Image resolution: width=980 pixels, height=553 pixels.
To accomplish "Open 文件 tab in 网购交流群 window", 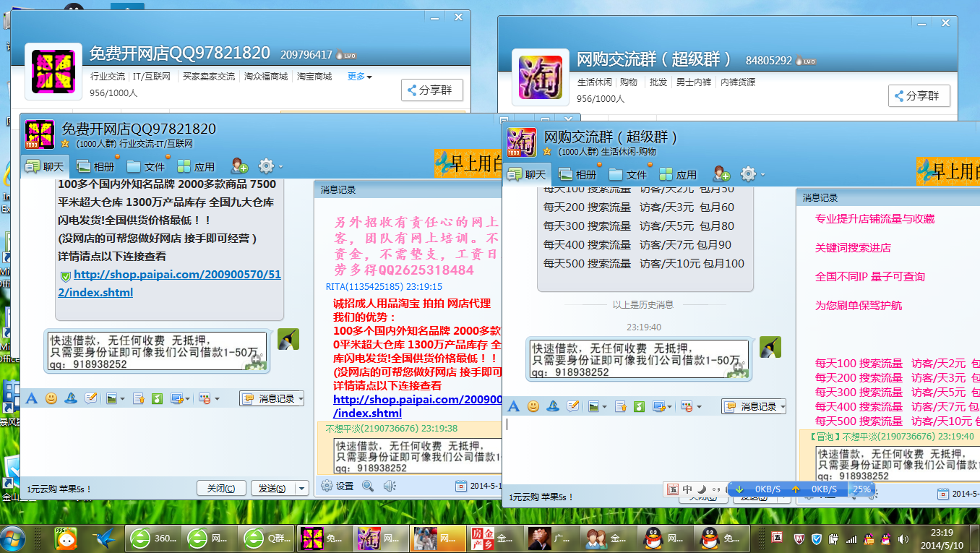I will pos(627,174).
